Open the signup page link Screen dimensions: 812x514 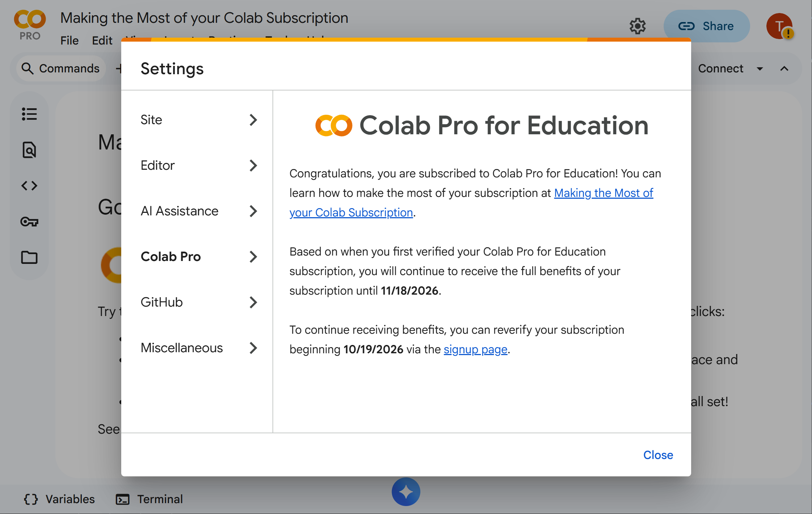[x=475, y=349]
